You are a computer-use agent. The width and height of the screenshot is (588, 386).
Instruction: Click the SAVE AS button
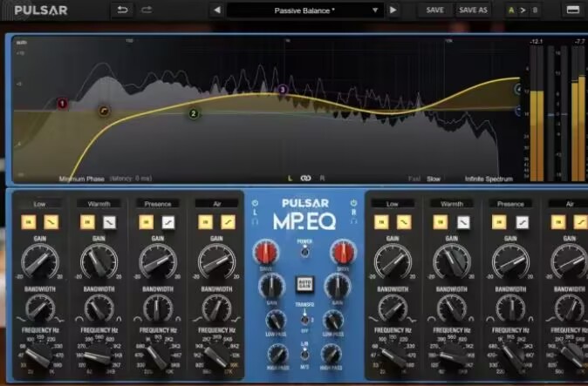click(473, 10)
